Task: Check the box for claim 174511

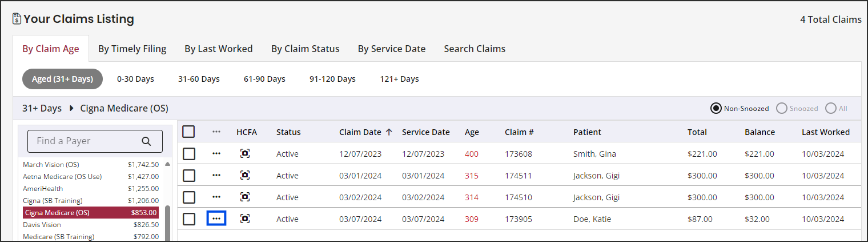Action: pyautogui.click(x=189, y=175)
